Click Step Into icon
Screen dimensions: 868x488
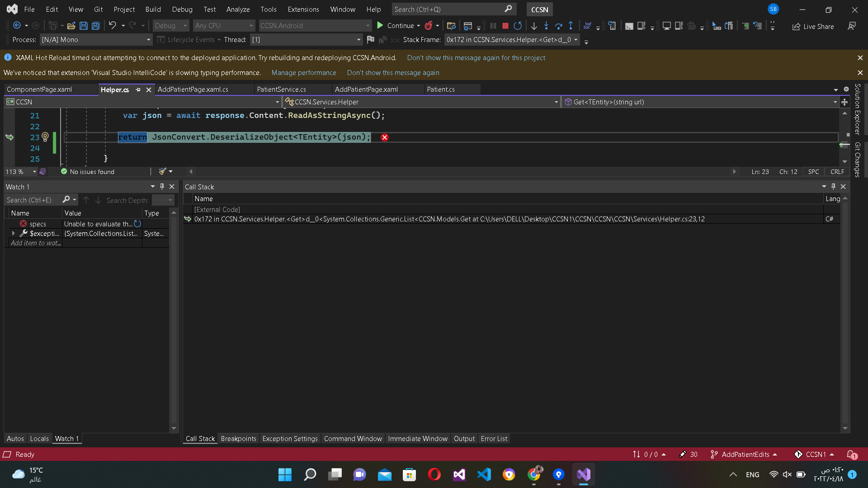[546, 26]
